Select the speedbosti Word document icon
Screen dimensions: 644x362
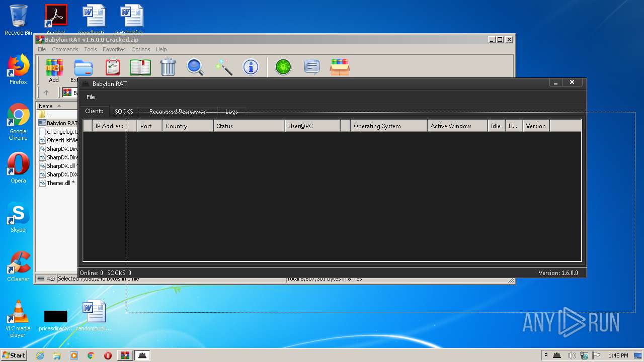tap(94, 19)
